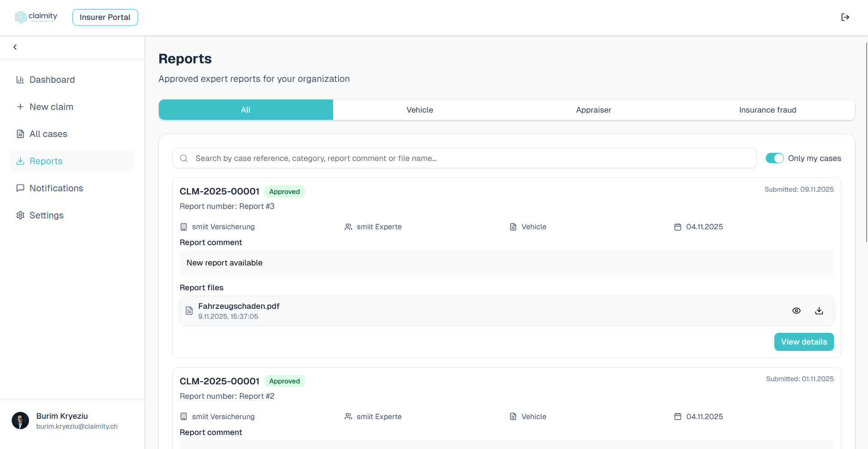The image size is (868, 449).
Task: Open the All reports filter
Action: (246, 109)
